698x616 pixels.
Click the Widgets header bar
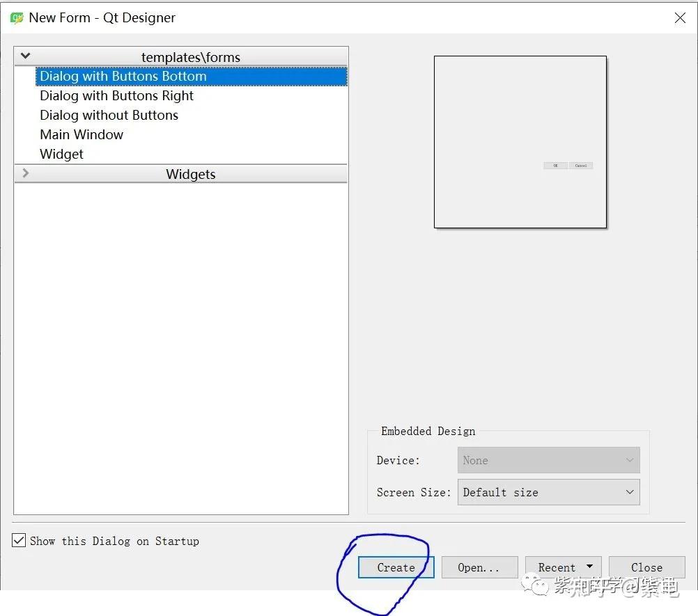[190, 173]
